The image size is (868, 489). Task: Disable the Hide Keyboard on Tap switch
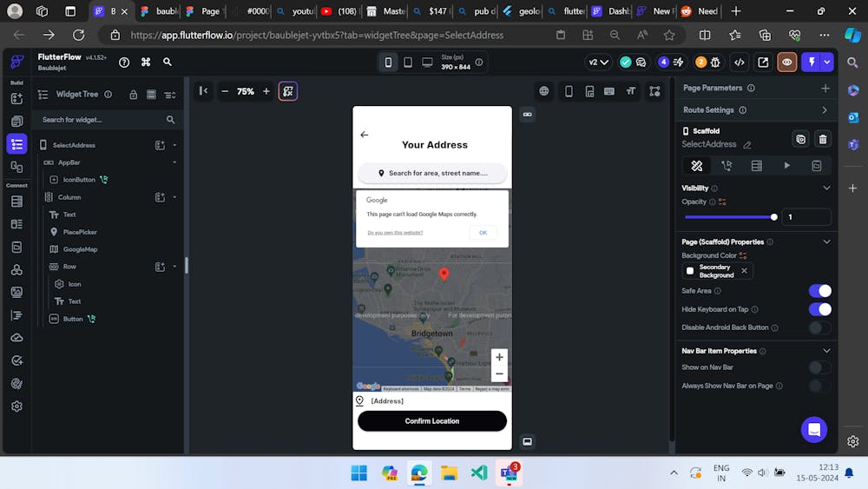click(819, 309)
